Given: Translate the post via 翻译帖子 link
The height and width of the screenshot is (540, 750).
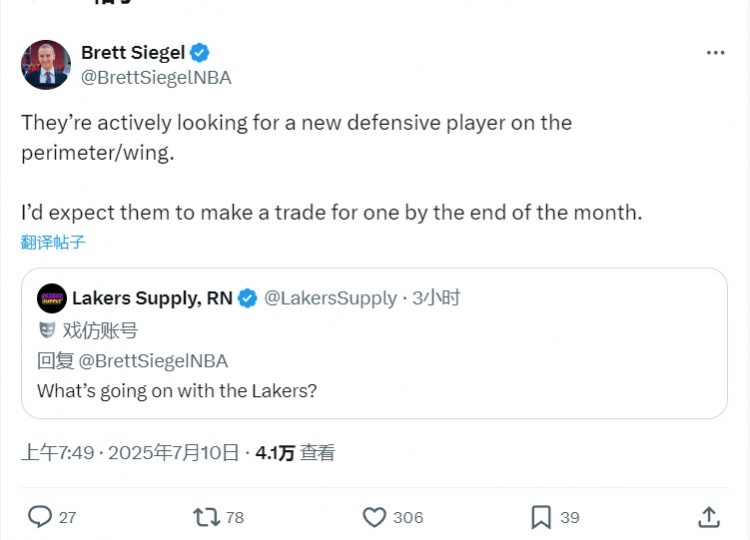Looking at the screenshot, I should (x=53, y=242).
